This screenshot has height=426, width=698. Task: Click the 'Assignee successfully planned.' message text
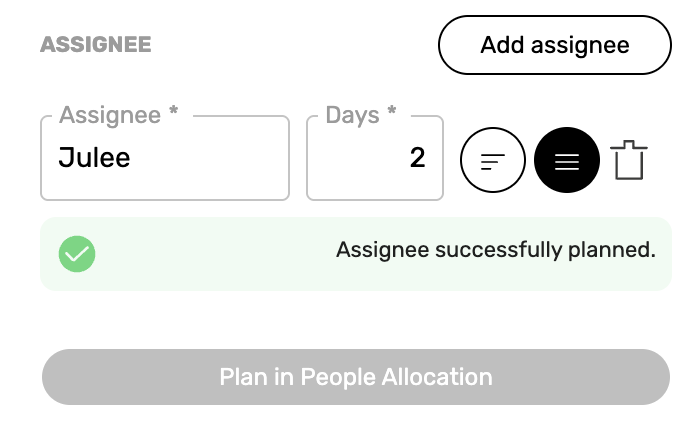tap(496, 250)
